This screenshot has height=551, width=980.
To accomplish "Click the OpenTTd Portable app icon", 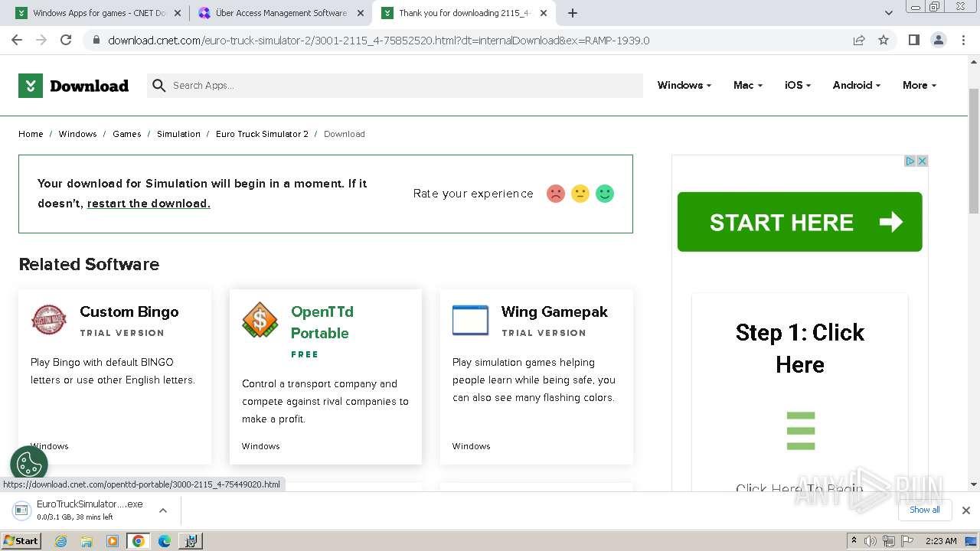I will point(260,320).
